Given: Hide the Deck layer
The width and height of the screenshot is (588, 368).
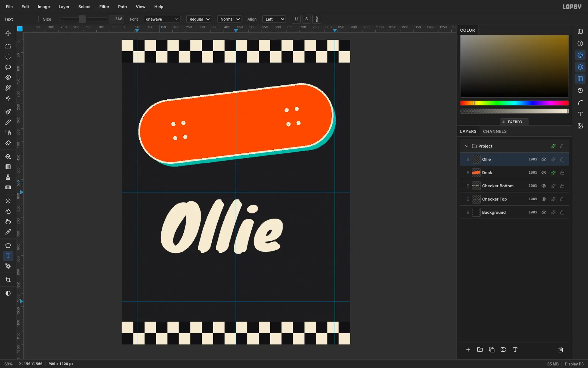Looking at the screenshot, I should click(544, 173).
